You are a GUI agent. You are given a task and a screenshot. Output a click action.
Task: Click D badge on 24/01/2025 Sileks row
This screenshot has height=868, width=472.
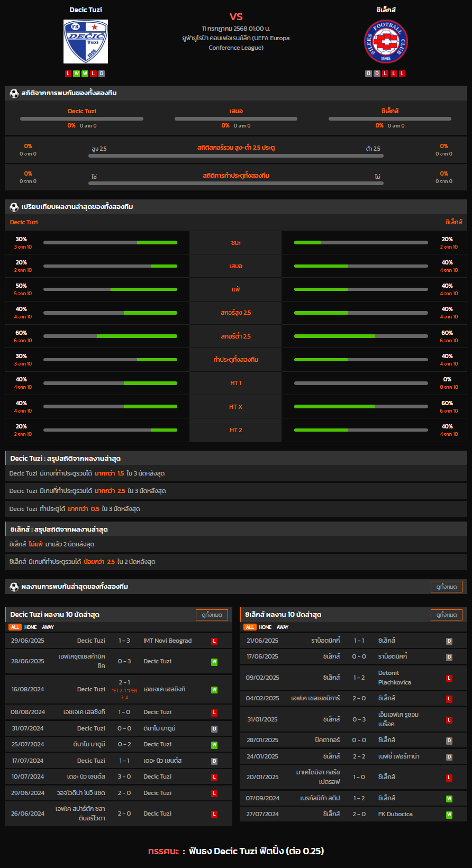click(x=449, y=757)
